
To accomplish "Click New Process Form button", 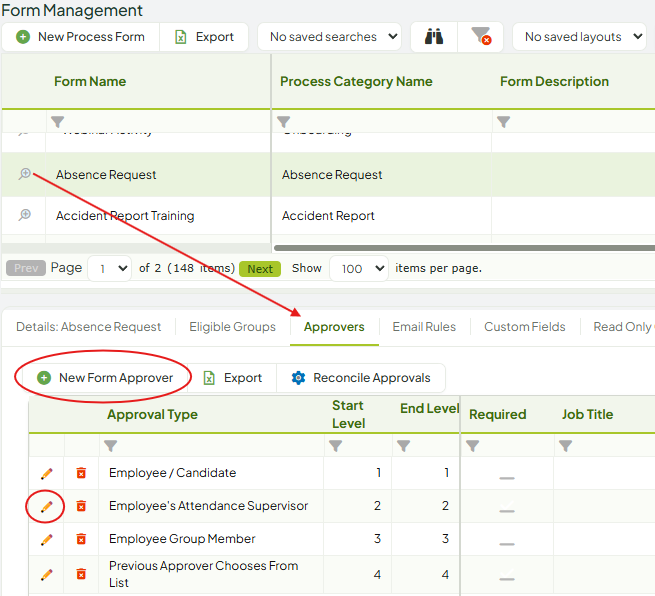I will tap(81, 37).
